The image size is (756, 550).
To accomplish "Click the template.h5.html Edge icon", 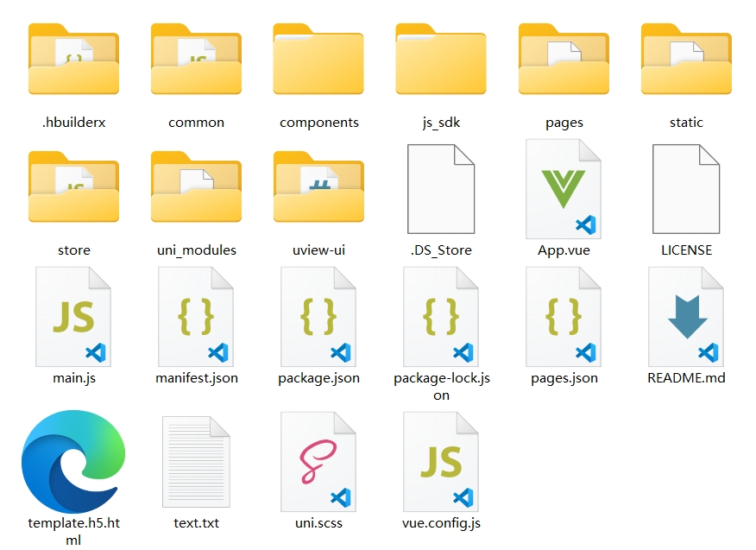I will 73,461.
